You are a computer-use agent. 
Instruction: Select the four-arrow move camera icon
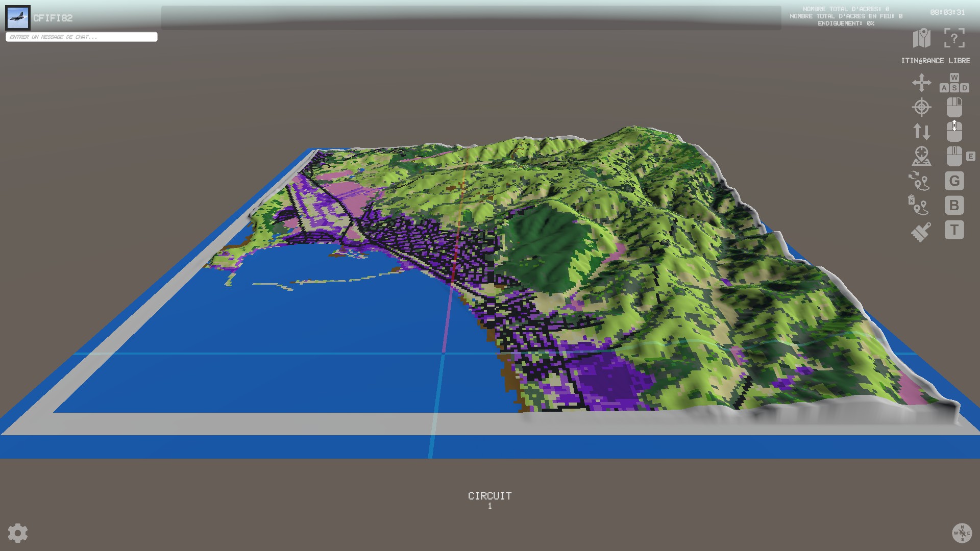(921, 83)
